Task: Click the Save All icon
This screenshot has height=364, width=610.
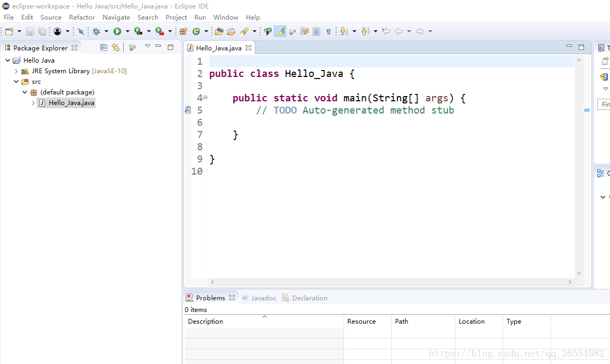Action: (42, 31)
